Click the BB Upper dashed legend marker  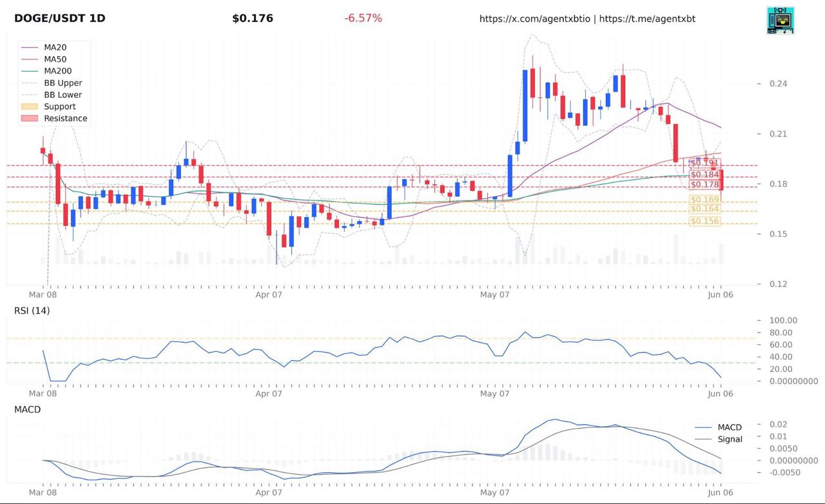pyautogui.click(x=30, y=83)
